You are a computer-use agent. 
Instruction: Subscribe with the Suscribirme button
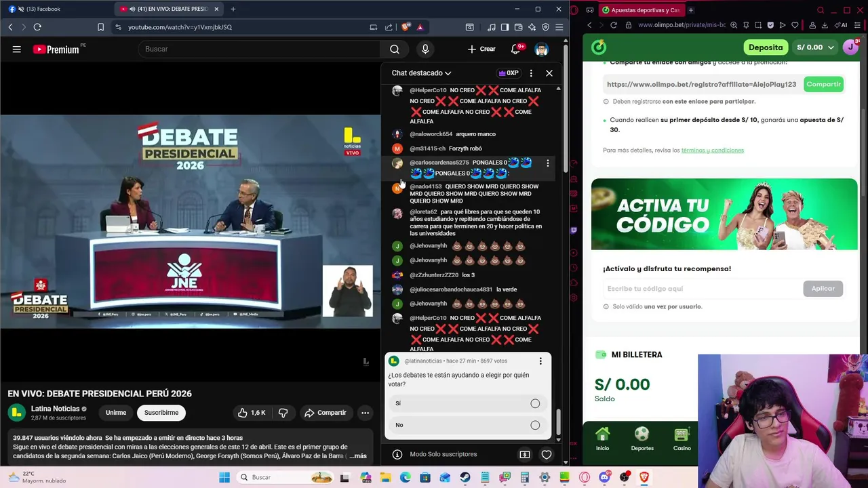click(161, 413)
